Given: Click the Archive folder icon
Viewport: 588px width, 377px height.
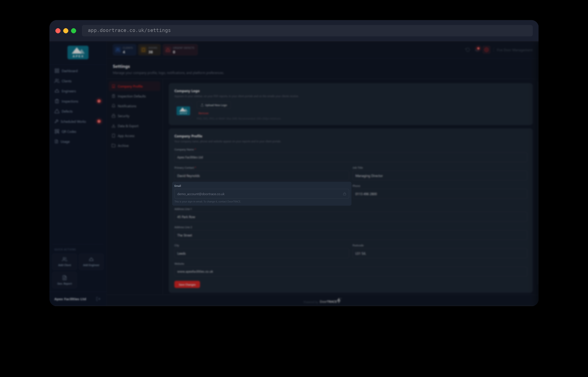Looking at the screenshot, I should (x=114, y=146).
